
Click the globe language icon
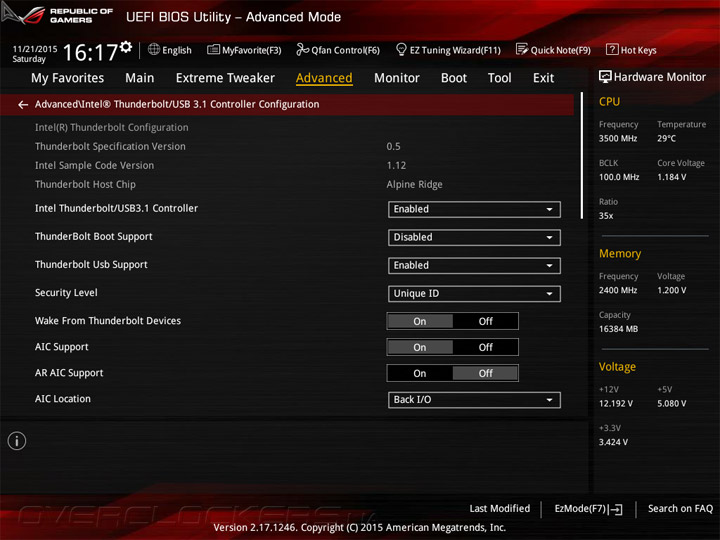(x=154, y=49)
